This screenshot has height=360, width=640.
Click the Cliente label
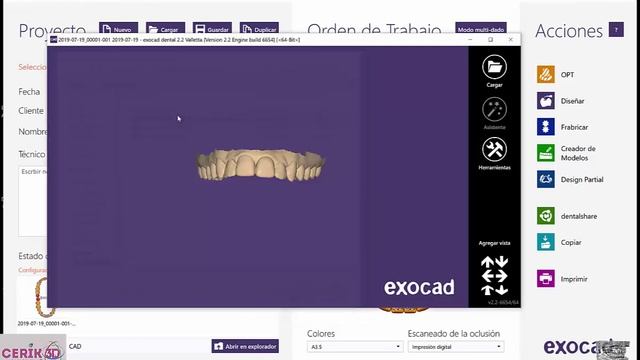(31, 111)
